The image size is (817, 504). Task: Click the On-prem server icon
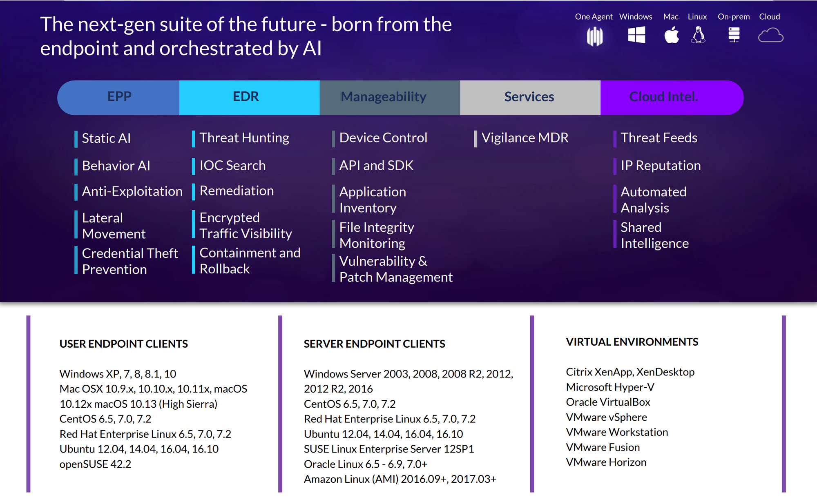pyautogui.click(x=734, y=35)
